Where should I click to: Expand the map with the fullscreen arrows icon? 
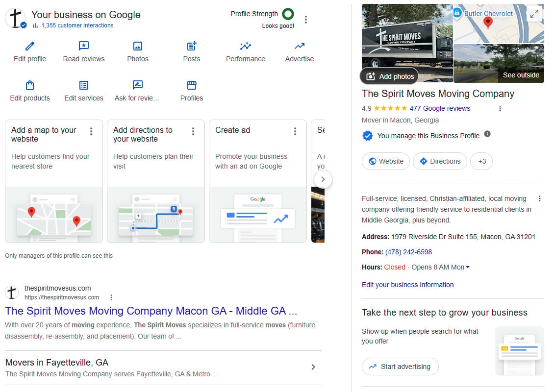(534, 14)
